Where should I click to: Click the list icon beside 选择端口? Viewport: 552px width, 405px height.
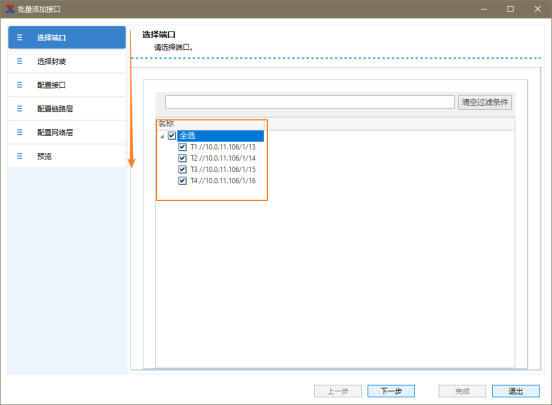(19, 37)
